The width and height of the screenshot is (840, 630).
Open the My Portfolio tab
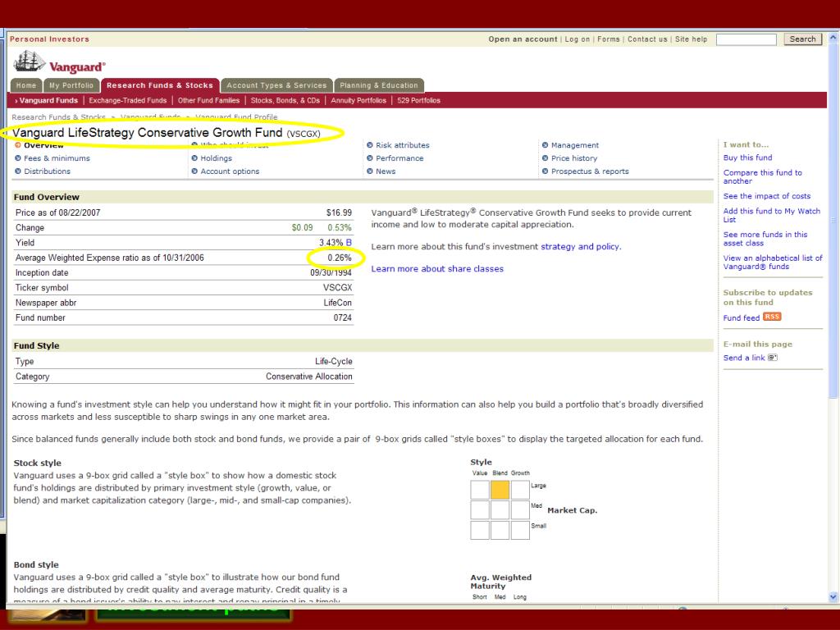(71, 85)
